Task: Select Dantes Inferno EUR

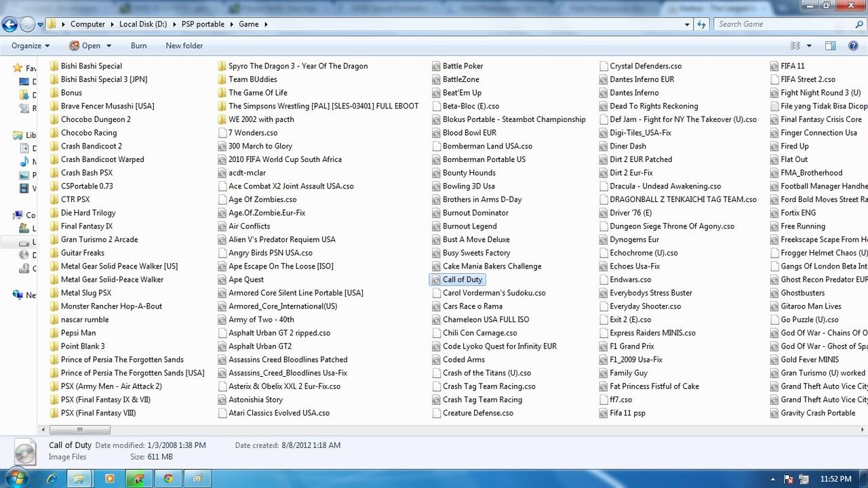Action: point(642,79)
